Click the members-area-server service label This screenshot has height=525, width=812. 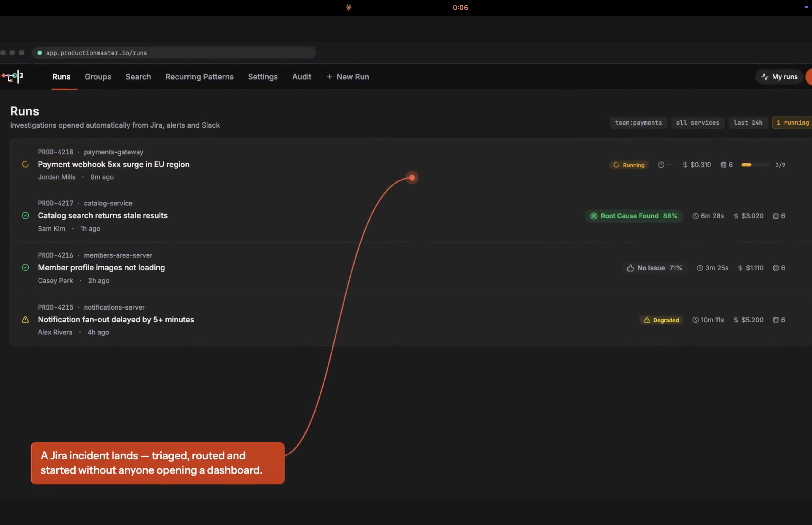pyautogui.click(x=118, y=255)
